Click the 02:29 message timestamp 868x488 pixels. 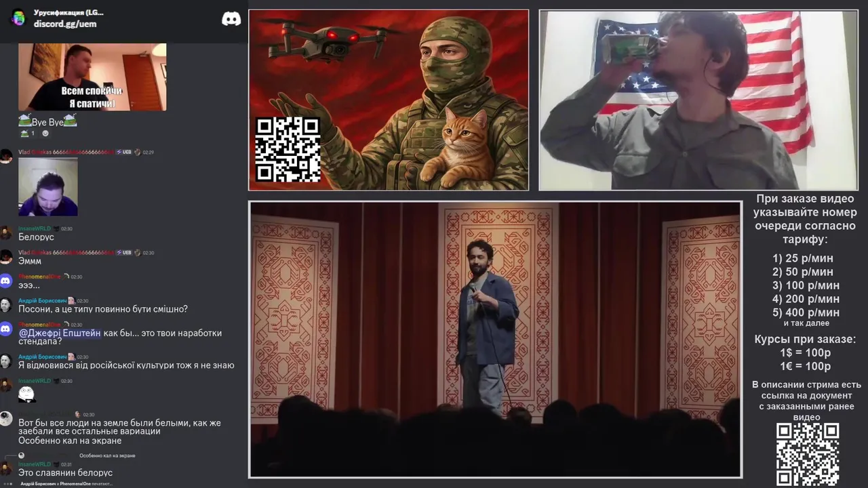(149, 152)
